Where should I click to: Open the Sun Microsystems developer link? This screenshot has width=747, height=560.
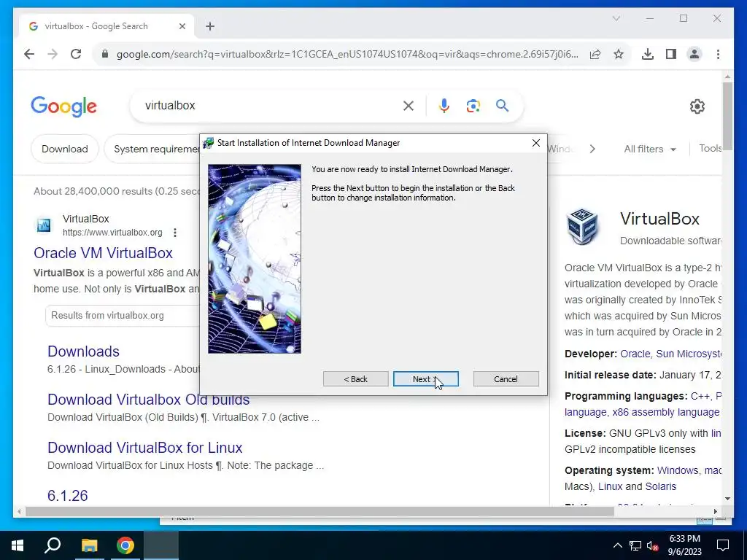689,354
